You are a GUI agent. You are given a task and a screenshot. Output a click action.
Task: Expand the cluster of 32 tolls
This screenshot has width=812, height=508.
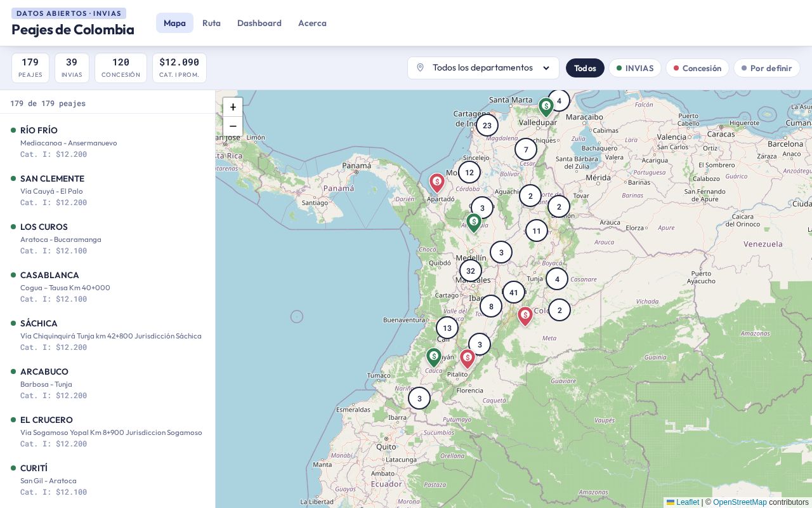471,271
